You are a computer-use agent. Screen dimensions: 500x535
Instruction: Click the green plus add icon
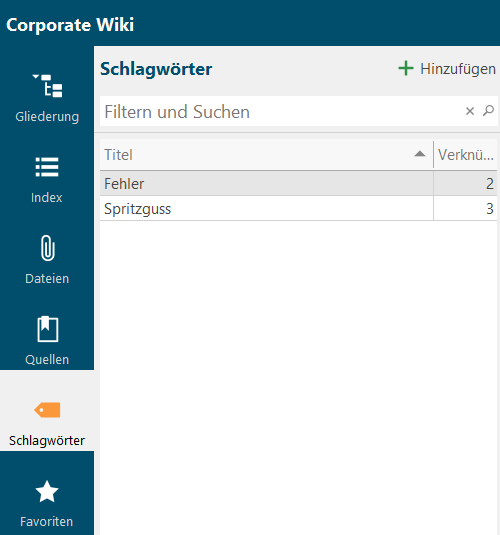pos(406,68)
